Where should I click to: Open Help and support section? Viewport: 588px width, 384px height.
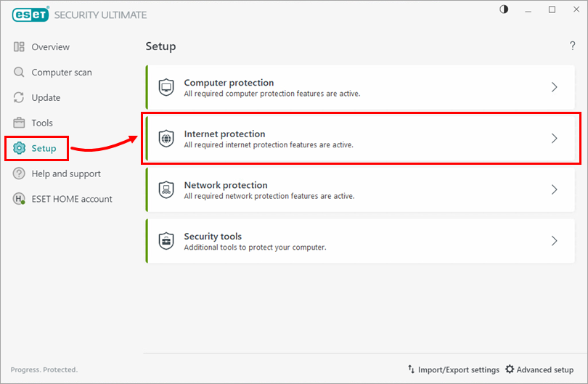[65, 174]
